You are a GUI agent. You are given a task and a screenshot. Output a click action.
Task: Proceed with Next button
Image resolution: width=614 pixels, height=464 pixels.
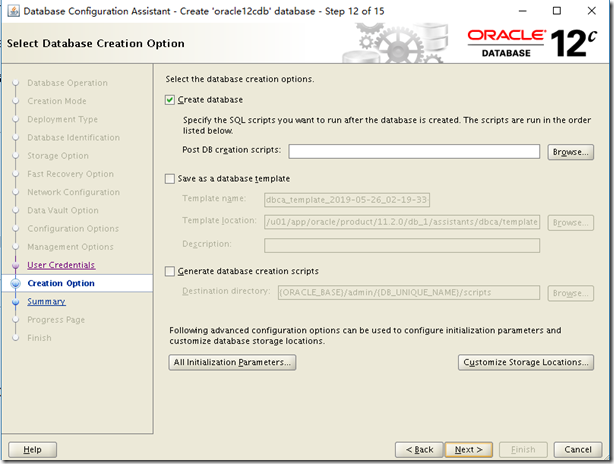[x=469, y=450]
